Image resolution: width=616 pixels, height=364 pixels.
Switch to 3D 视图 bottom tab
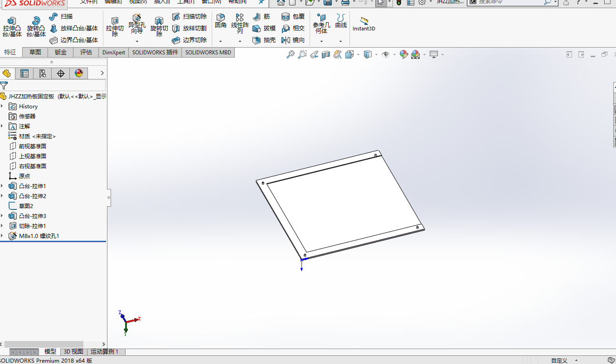point(73,352)
